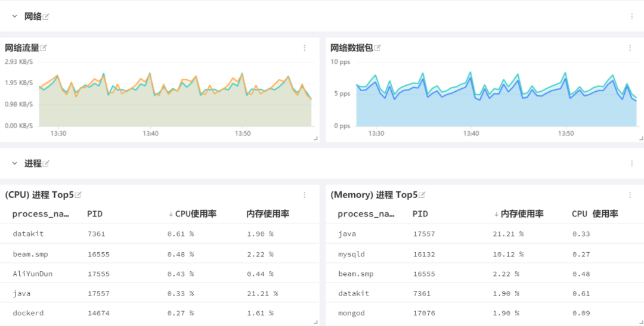This screenshot has height=326, width=644.
Task: Click the 0.09 CPU value for mongod
Action: click(581, 313)
